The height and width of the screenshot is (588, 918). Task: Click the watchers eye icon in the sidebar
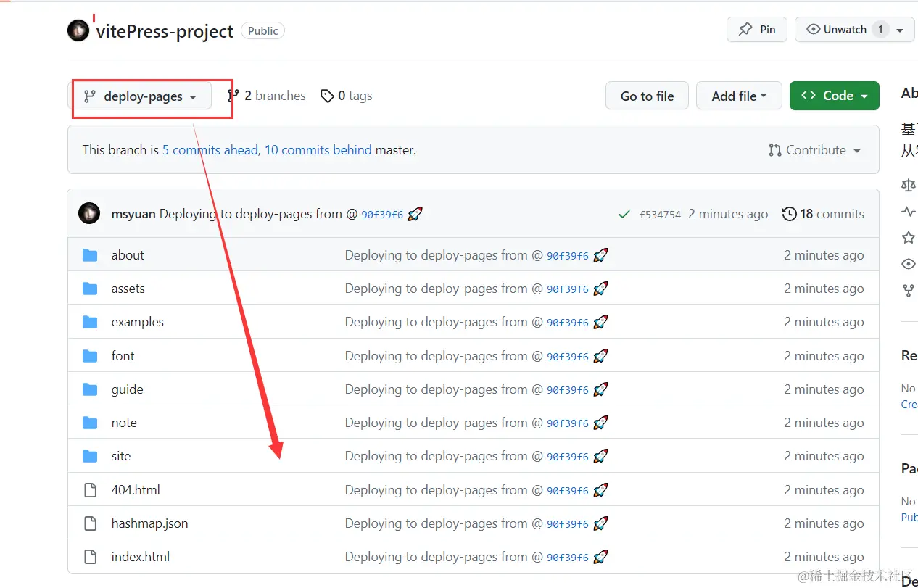[908, 264]
